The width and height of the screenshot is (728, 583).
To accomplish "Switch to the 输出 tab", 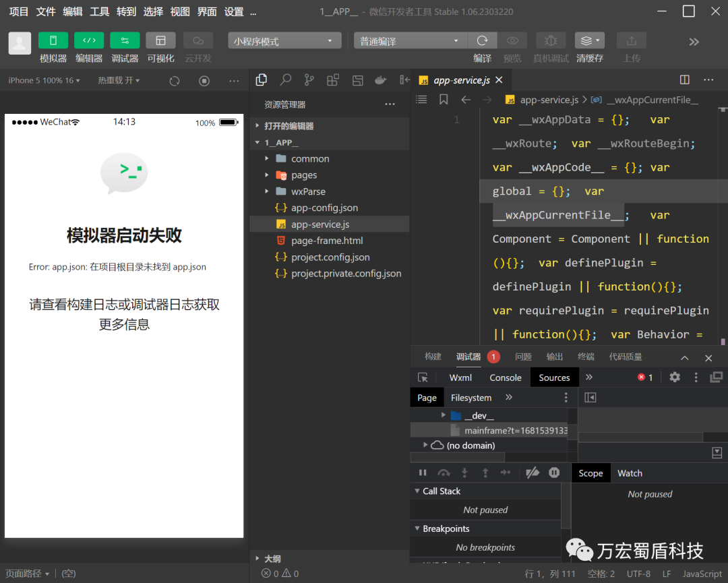I will pos(555,357).
